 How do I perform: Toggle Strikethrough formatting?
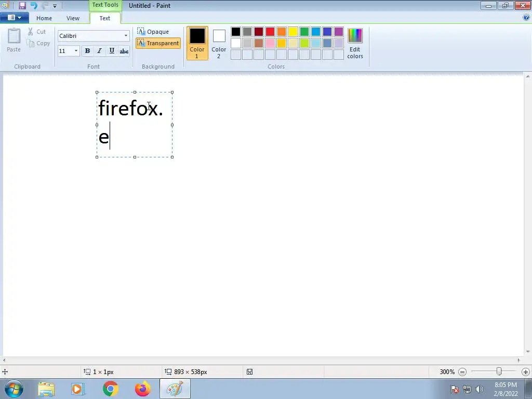pos(124,51)
